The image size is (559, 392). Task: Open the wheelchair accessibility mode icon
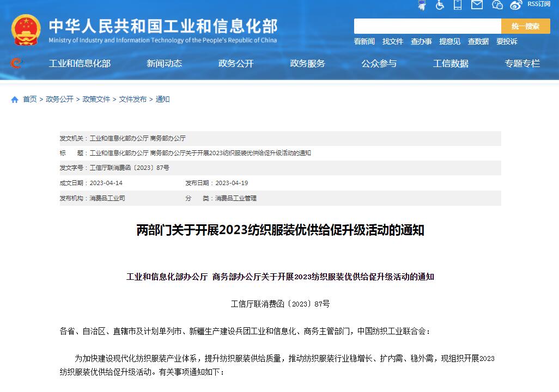pos(440,5)
